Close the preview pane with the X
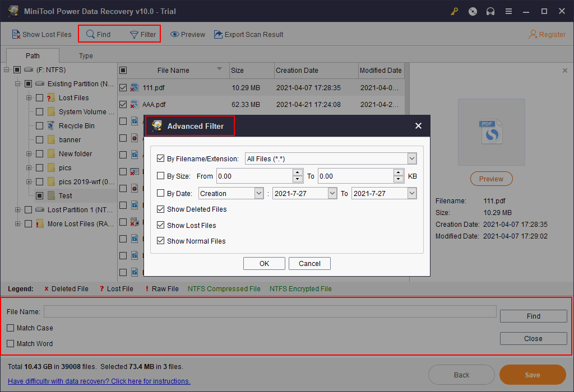The image size is (574, 392). tap(565, 70)
